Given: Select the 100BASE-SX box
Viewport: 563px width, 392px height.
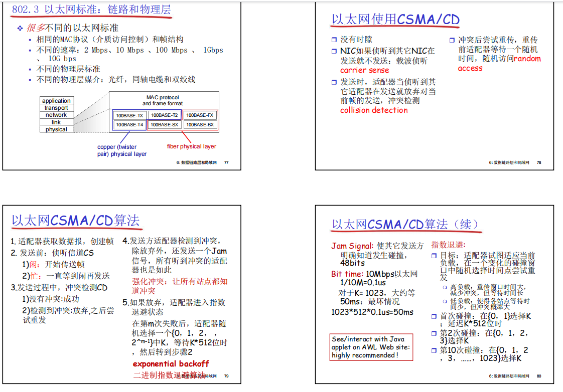Looking at the screenshot, I should click(x=165, y=125).
